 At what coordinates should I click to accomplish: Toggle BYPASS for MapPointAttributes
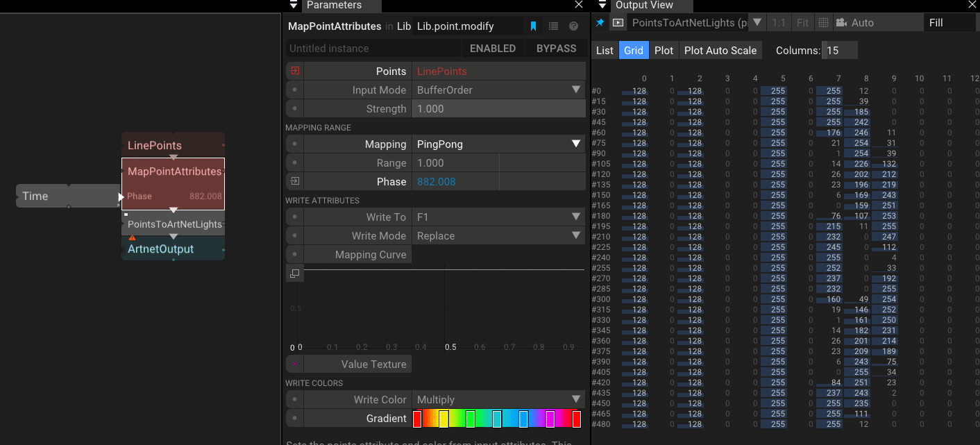tap(556, 49)
